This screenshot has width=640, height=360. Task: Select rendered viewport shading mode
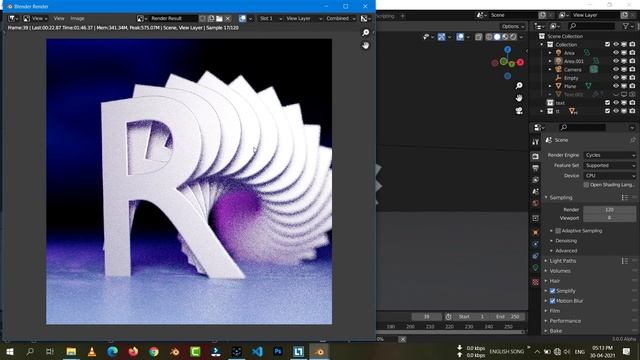click(513, 37)
